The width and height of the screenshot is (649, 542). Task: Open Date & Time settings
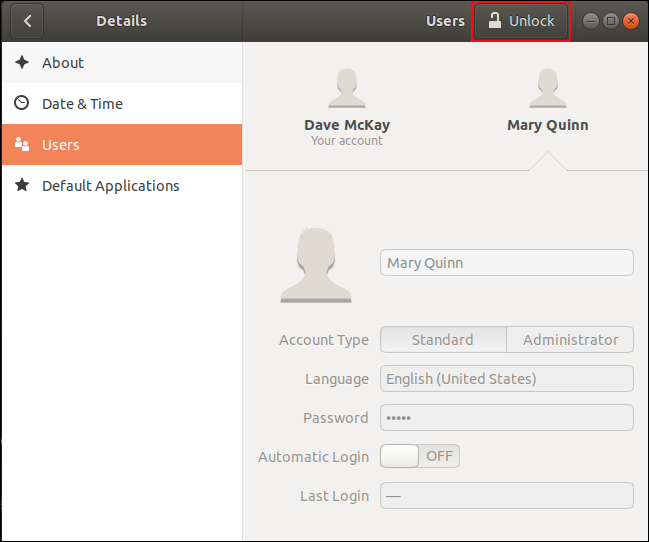pyautogui.click(x=122, y=104)
